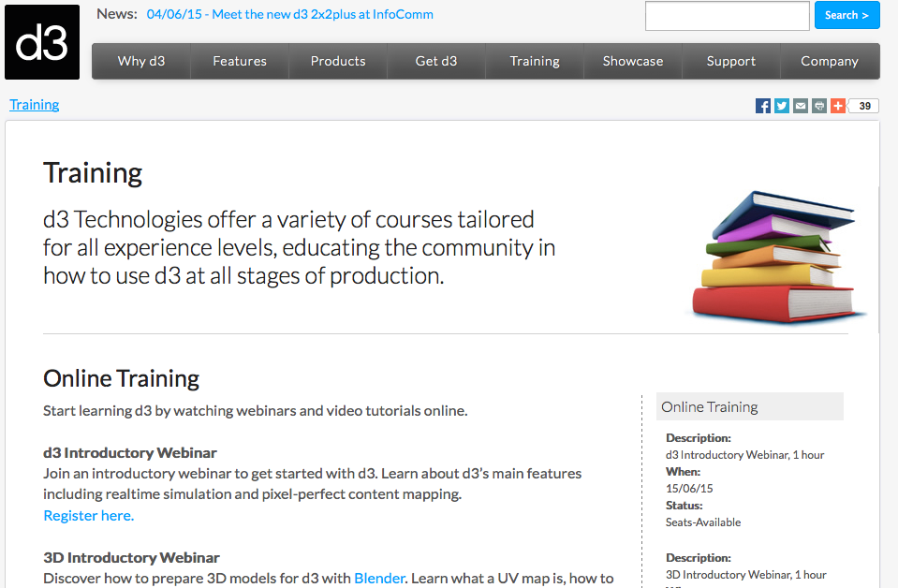This screenshot has width=898, height=588.
Task: Share page via email icon
Action: [801, 106]
